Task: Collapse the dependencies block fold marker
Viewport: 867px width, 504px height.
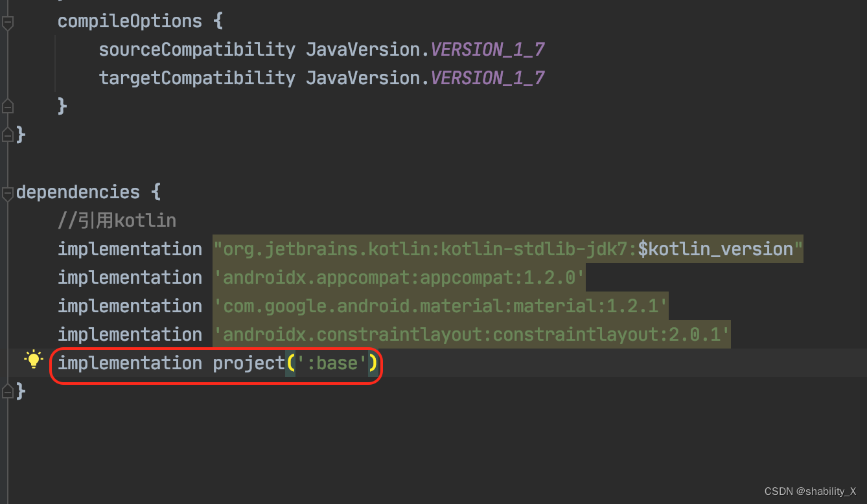Action: tap(7, 193)
